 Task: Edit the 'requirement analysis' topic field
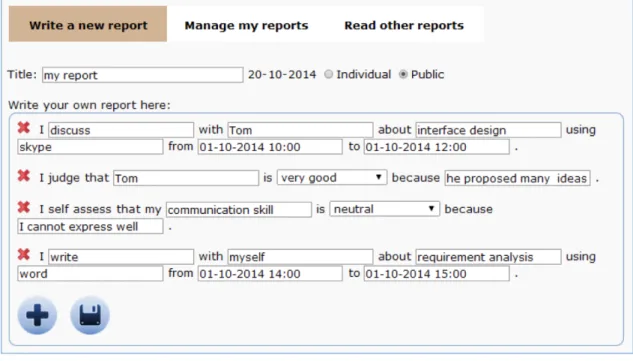[x=488, y=257]
